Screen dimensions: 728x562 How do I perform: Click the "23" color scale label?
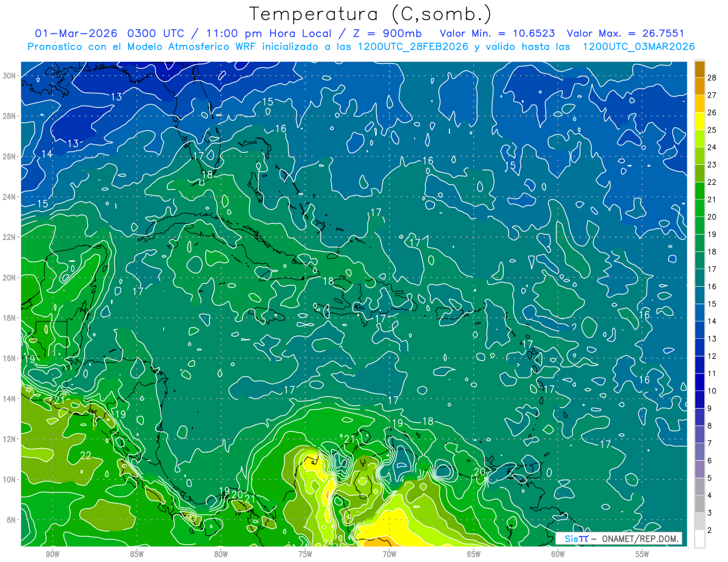(712, 164)
